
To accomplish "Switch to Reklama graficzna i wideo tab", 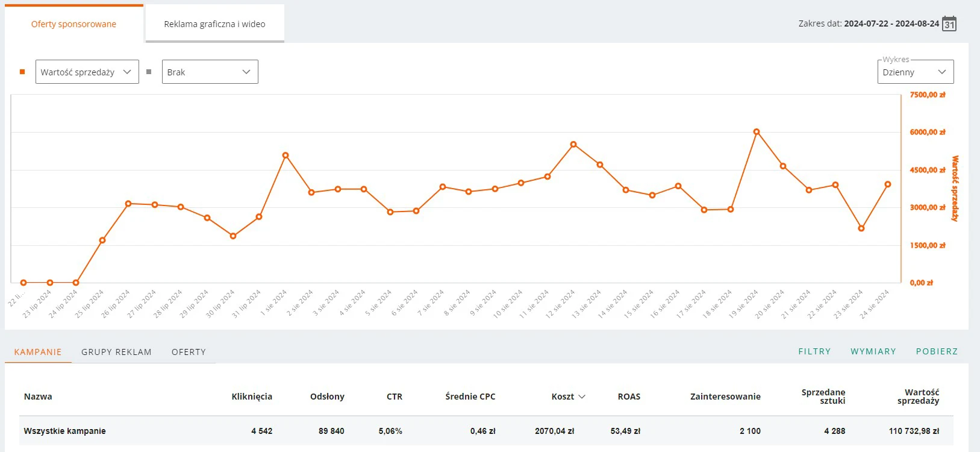I will [214, 24].
